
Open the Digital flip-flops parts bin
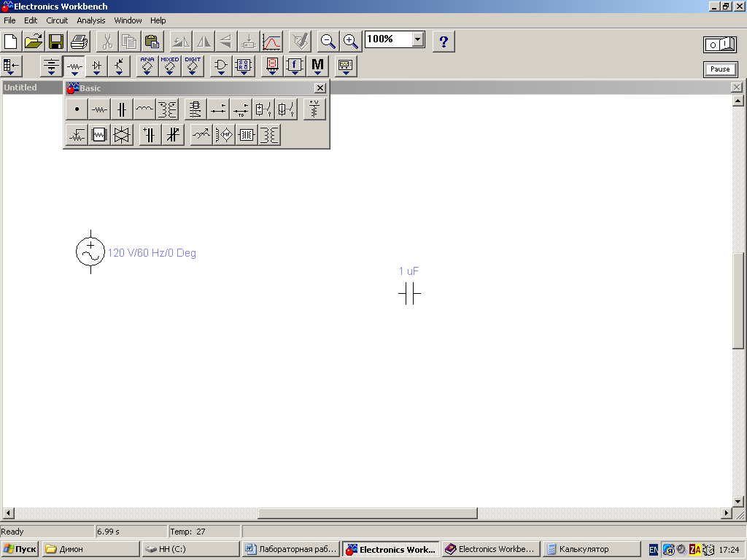click(244, 66)
